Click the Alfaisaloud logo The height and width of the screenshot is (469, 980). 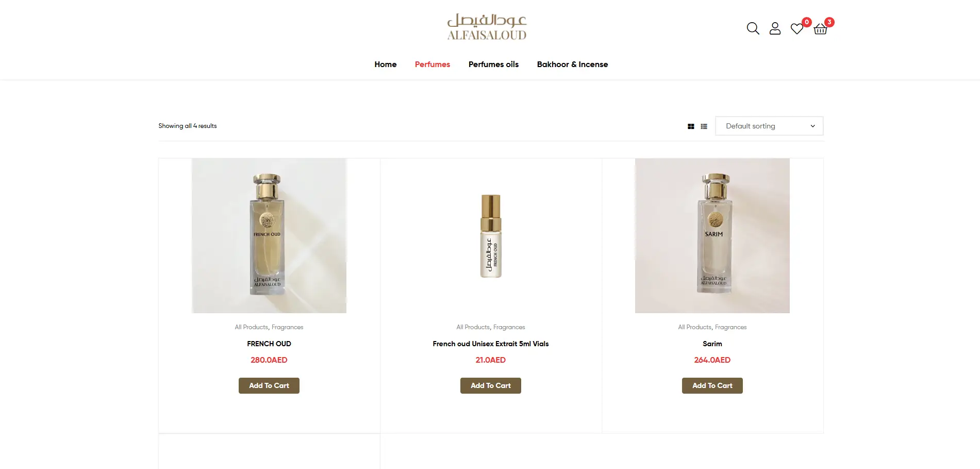pyautogui.click(x=487, y=27)
